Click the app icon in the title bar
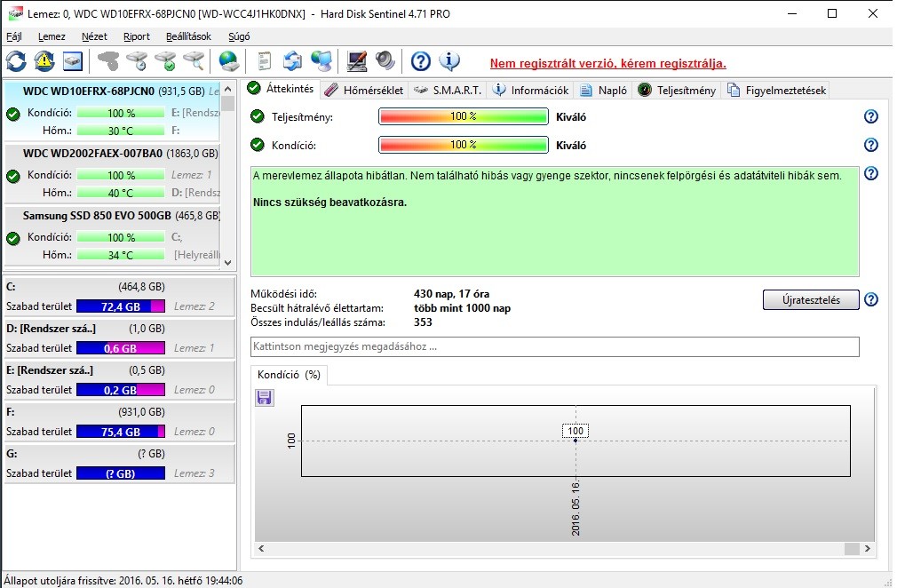This screenshot has height=588, width=897. [x=15, y=13]
